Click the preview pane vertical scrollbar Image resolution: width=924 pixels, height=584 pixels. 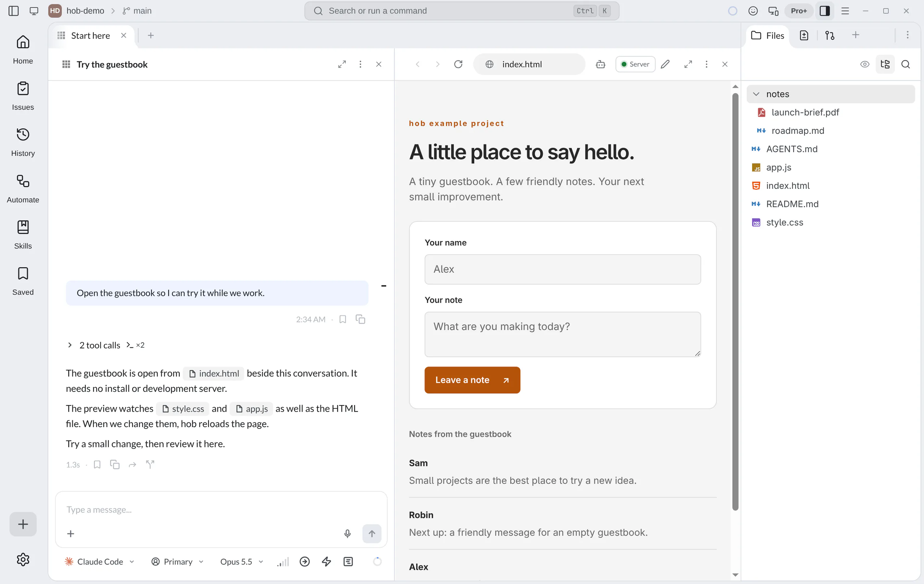pos(735,302)
